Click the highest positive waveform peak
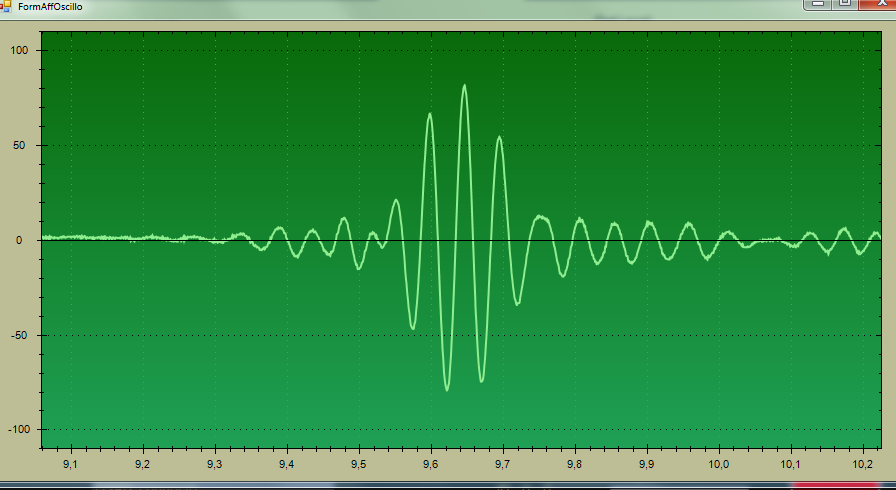Viewport: 896px width, 490px height. coord(465,86)
